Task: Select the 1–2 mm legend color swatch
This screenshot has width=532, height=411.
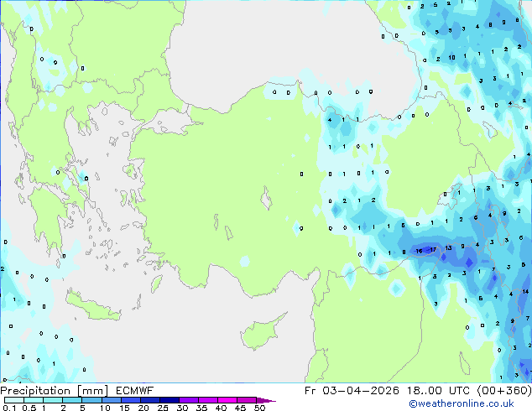Action: pos(53,400)
